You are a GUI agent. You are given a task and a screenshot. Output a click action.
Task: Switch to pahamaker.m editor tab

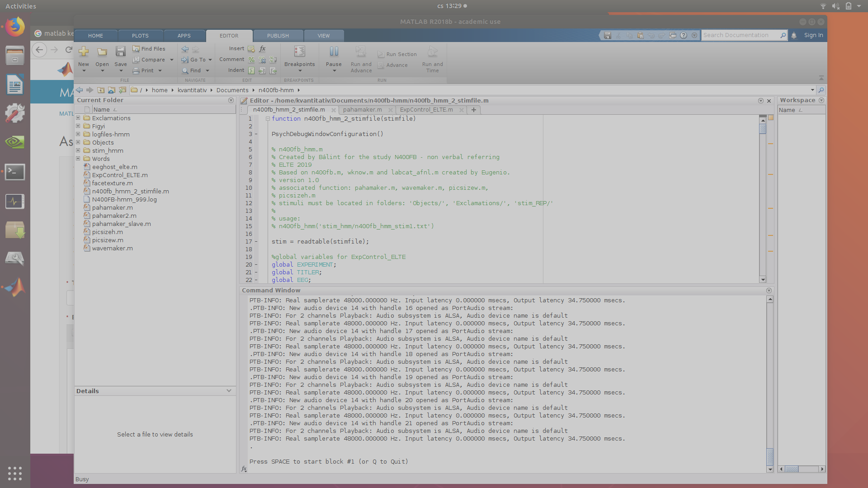pyautogui.click(x=362, y=110)
